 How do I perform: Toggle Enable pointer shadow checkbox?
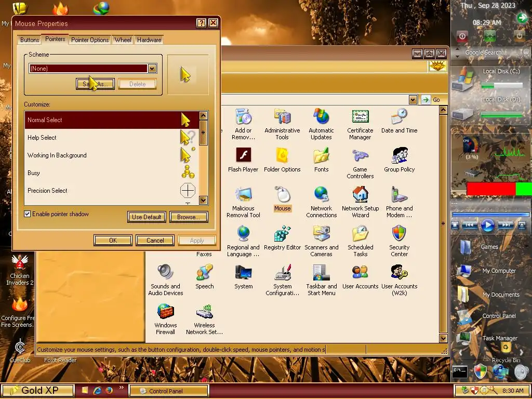(x=28, y=214)
